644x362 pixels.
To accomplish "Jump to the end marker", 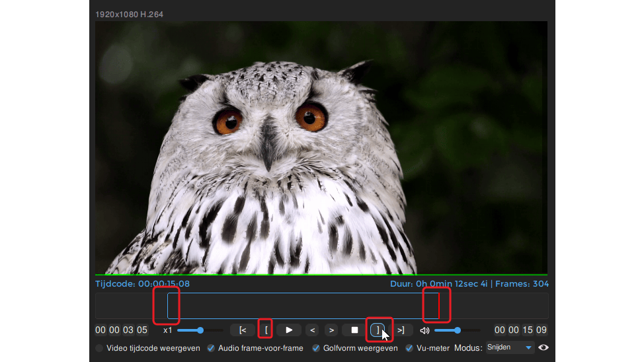I will pos(401,330).
